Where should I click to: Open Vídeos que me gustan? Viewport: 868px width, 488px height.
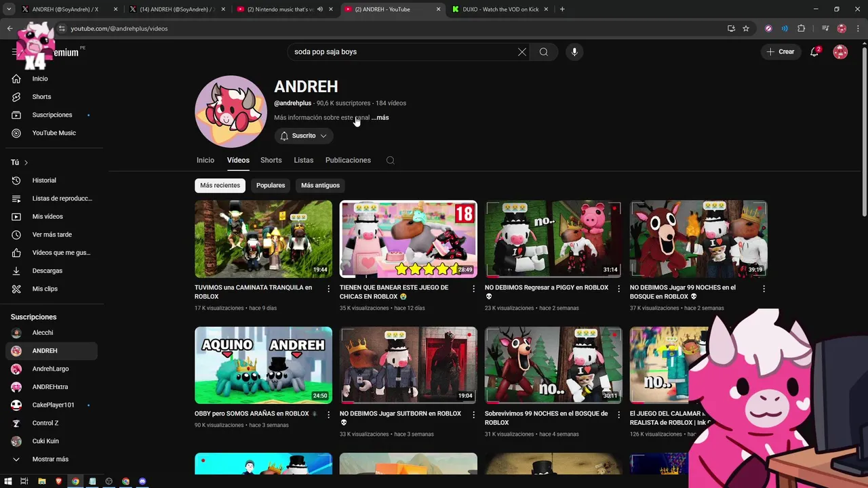pos(51,253)
